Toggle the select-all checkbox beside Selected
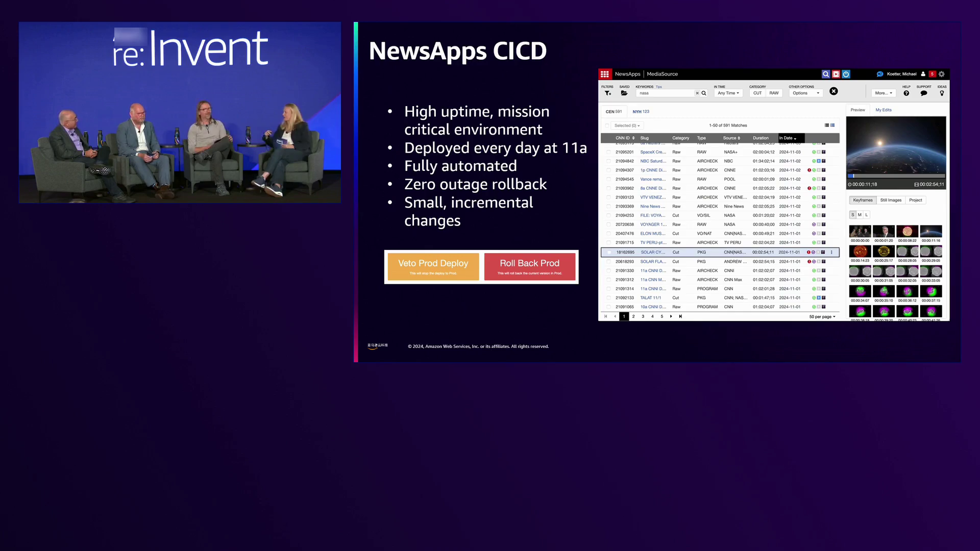980x551 pixels. coord(607,126)
